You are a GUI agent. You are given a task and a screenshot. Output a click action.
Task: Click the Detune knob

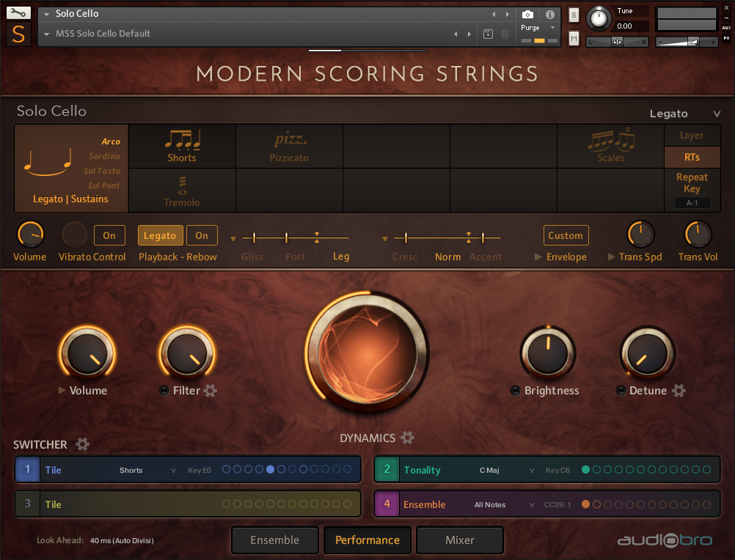click(x=648, y=353)
